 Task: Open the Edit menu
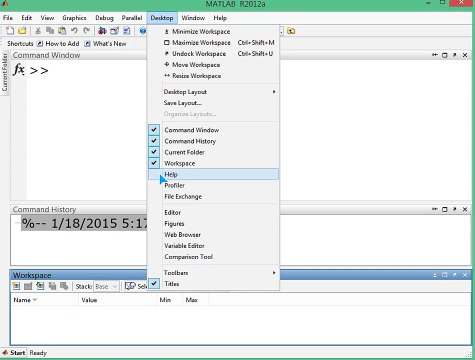(x=27, y=18)
